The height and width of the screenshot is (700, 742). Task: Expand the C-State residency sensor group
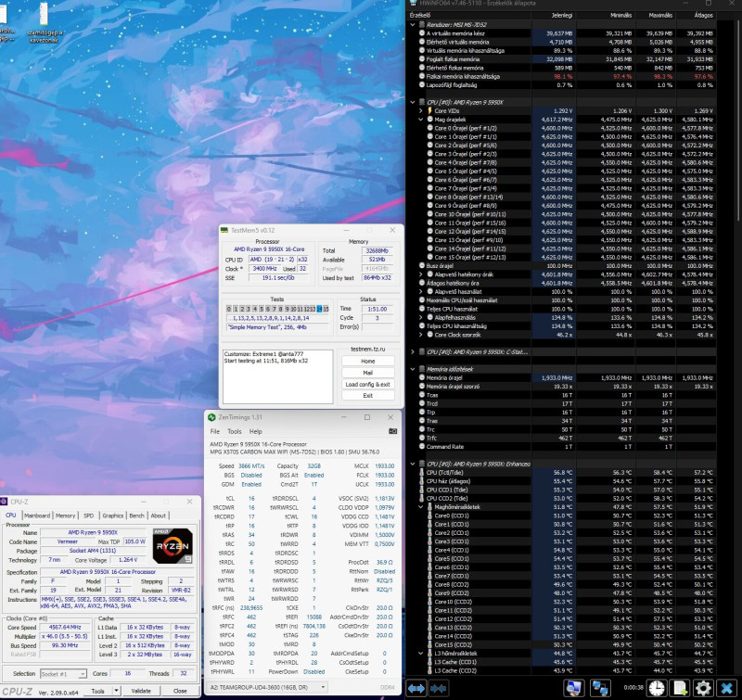[413, 352]
